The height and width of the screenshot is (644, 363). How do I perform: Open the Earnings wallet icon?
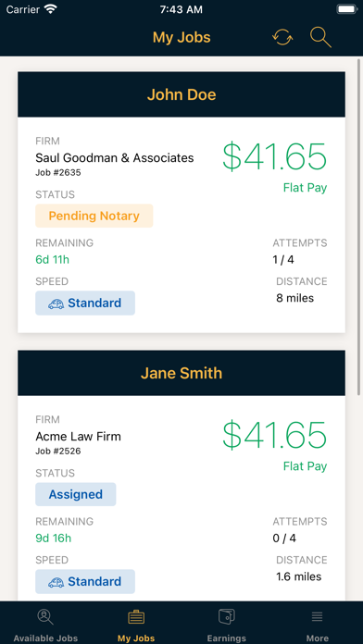click(x=227, y=616)
